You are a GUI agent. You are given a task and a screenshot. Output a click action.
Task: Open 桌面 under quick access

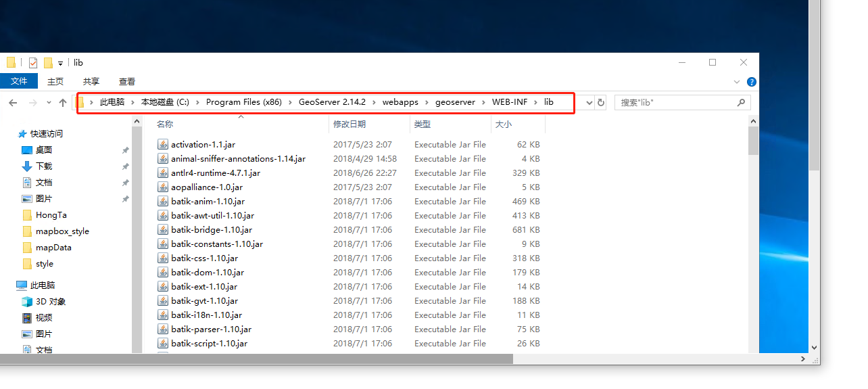(x=44, y=150)
